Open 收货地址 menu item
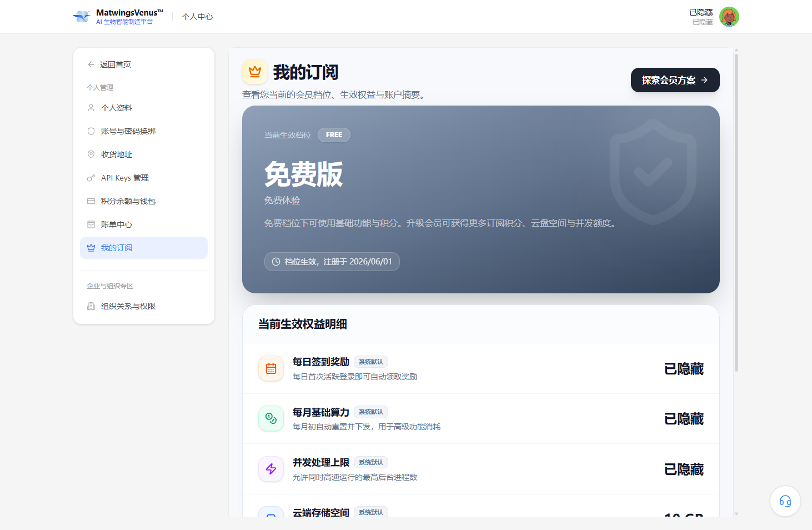 [x=144, y=154]
